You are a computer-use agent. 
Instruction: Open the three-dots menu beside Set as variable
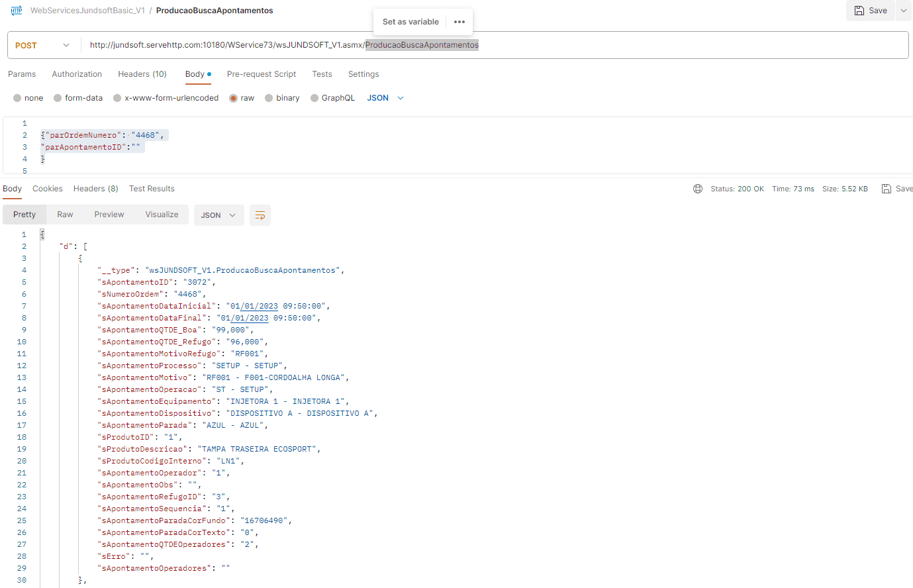coord(459,22)
